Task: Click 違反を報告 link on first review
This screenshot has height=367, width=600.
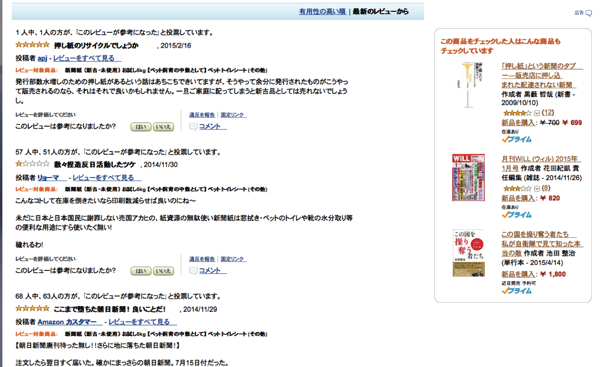Action: pos(202,115)
